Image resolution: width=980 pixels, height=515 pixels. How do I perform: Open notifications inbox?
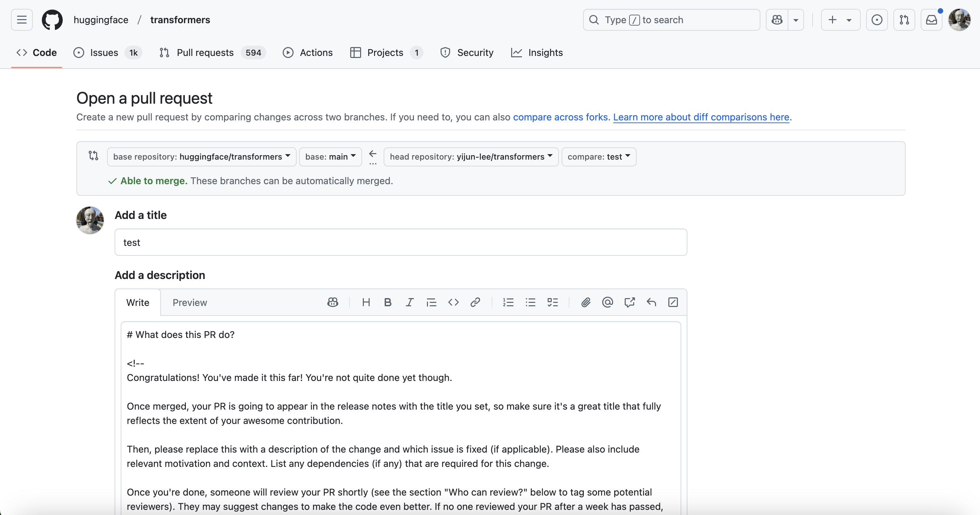[x=931, y=20]
